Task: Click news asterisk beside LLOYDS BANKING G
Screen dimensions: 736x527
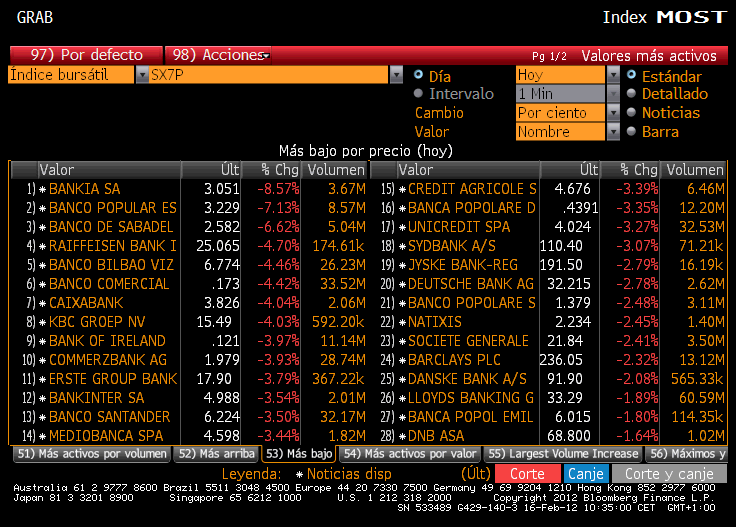Action: [402, 398]
